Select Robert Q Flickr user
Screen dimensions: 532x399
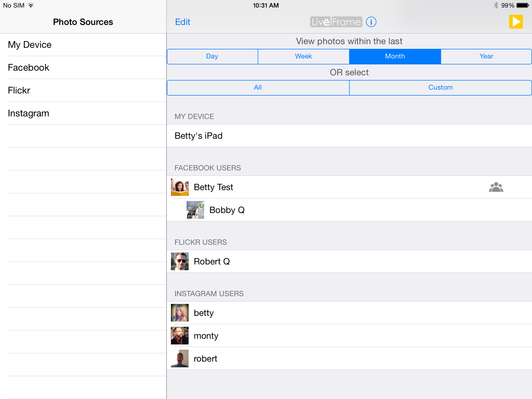pyautogui.click(x=349, y=261)
